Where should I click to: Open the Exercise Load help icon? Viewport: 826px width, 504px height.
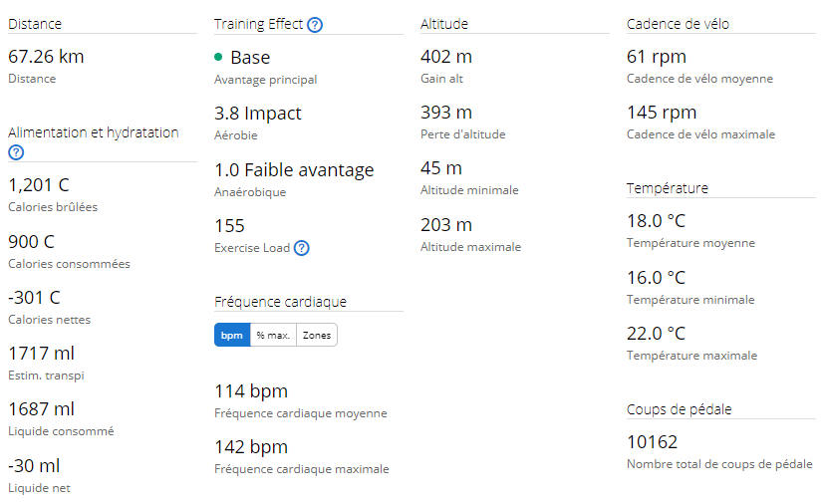coord(301,248)
